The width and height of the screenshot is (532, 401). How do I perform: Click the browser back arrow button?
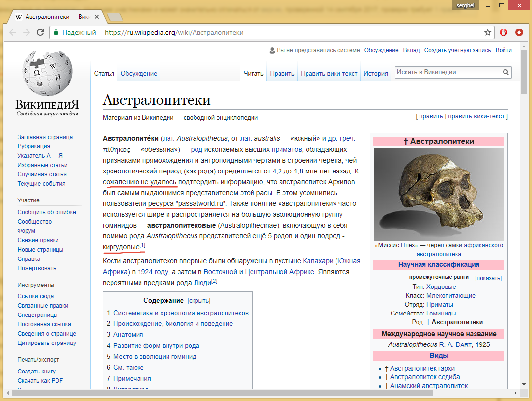[13, 33]
